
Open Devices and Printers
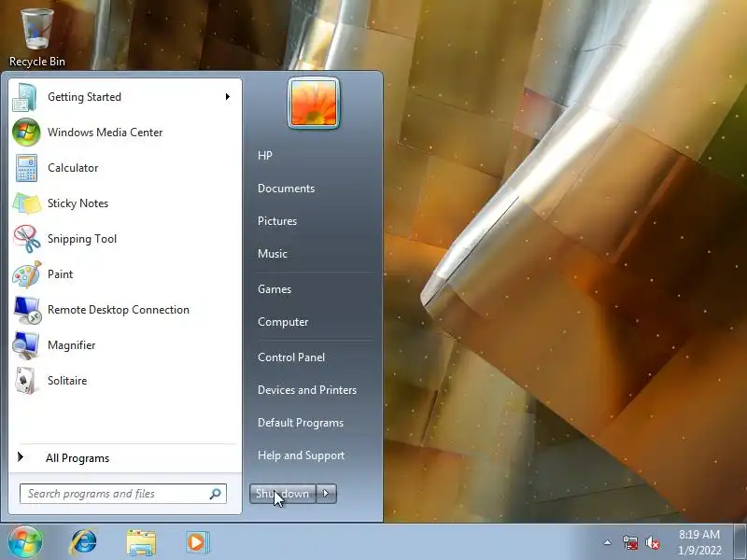(307, 390)
